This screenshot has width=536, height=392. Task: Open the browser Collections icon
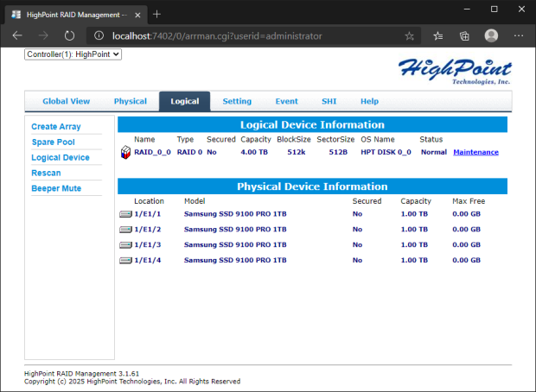point(464,36)
